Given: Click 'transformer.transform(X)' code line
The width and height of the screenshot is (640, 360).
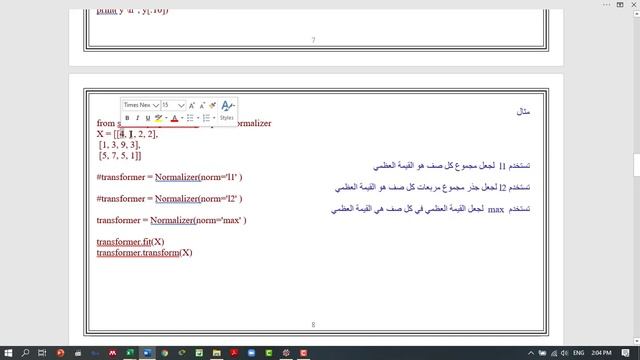Looking at the screenshot, I should pos(144,253).
